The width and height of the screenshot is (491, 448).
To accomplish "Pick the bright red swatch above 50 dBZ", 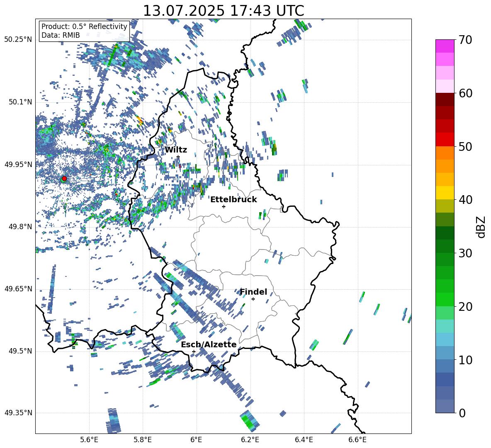I will tap(445, 140).
